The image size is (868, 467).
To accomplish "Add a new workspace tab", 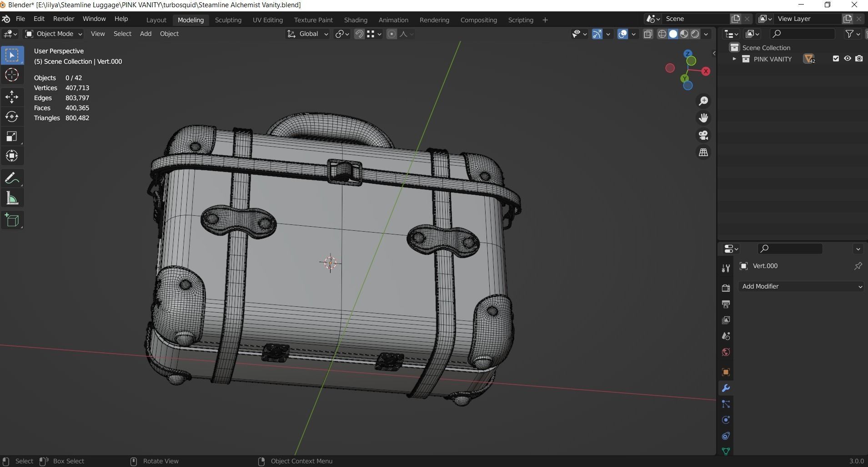I will [x=545, y=20].
